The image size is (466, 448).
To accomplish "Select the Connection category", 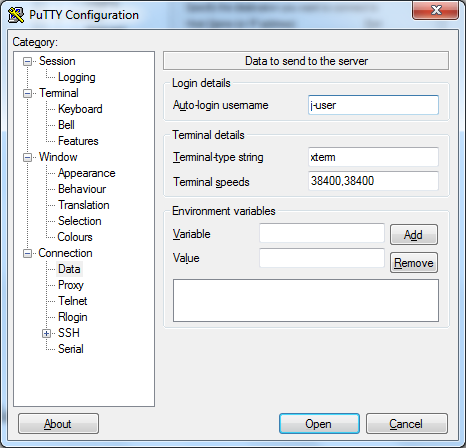I will (x=65, y=253).
